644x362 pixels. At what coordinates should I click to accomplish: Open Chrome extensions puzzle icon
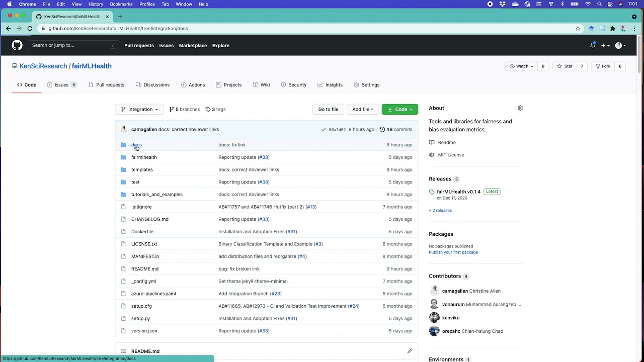(613, 29)
